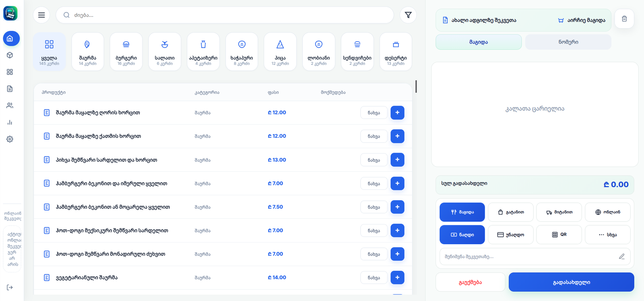Select the მაგიდა dine-in order type button
This screenshot has height=301, width=644.
462,212
